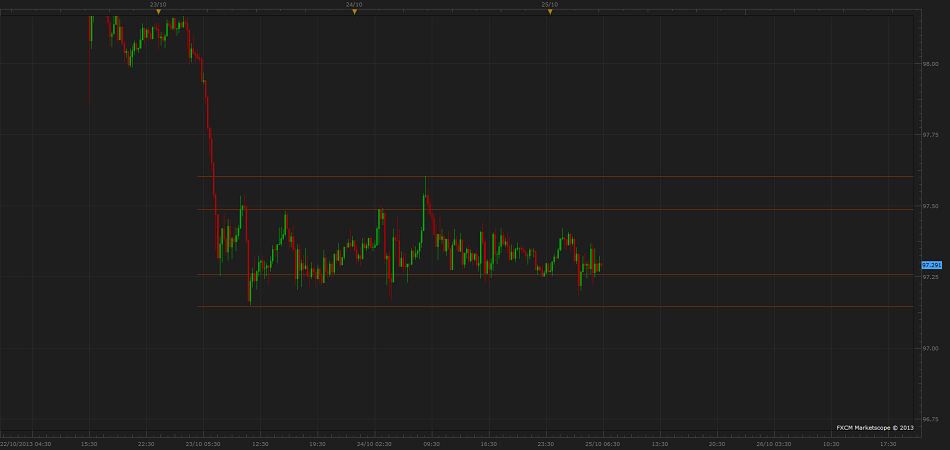Click the 96.75 price axis label

coord(931,419)
